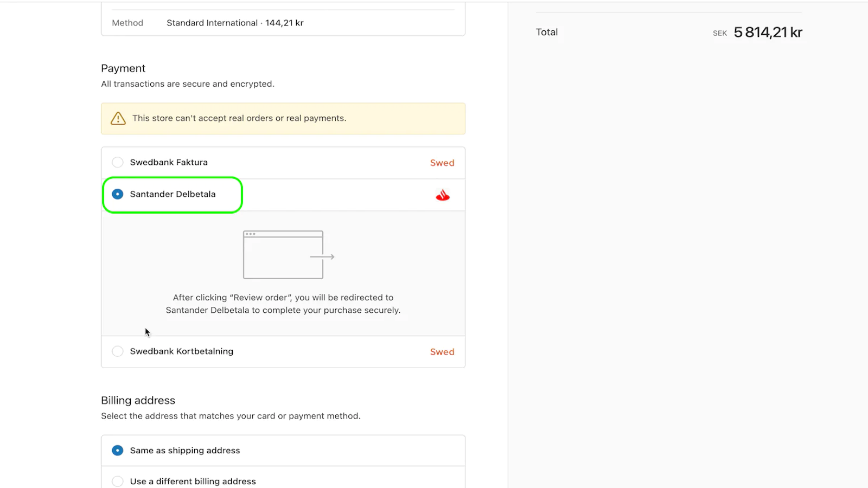Choose Use a different billing address
This screenshot has width=868, height=488.
click(x=118, y=481)
